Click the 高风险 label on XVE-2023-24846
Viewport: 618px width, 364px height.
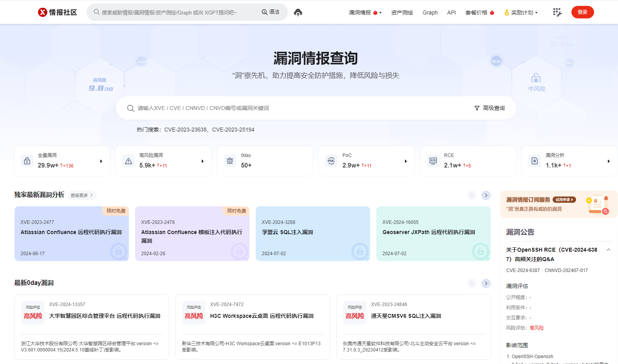(x=355, y=316)
